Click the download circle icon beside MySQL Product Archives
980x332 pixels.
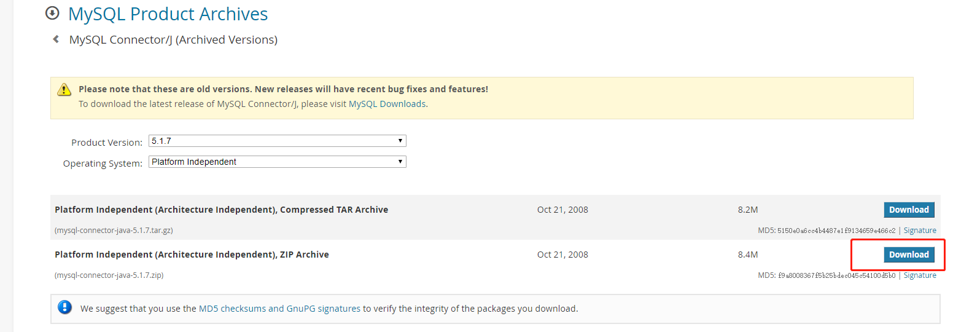tap(53, 13)
